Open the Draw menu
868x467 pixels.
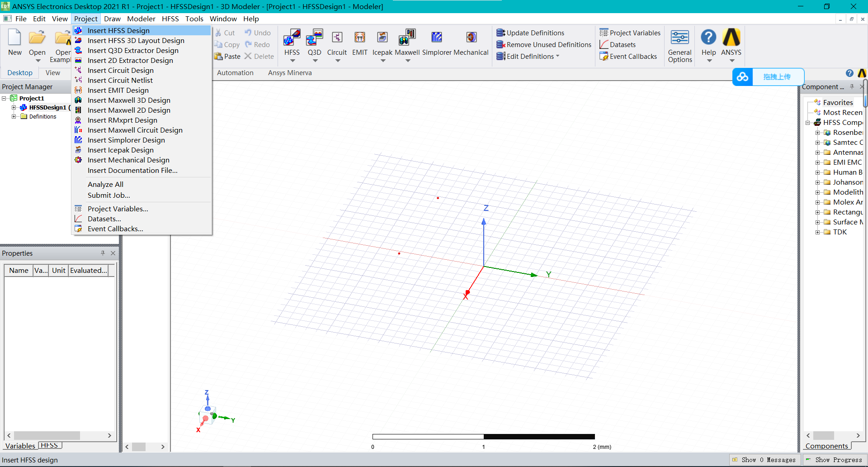[x=112, y=19]
